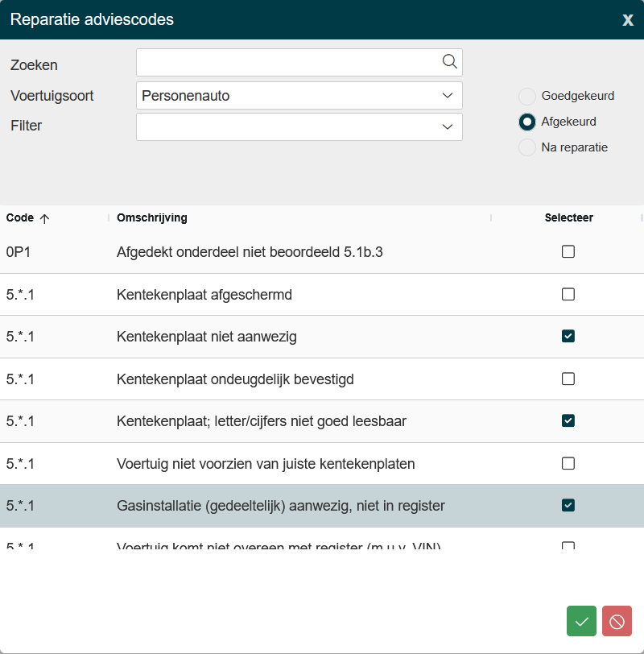Close the Reparatie adviescodes dialog
644x654 pixels.
click(x=627, y=20)
